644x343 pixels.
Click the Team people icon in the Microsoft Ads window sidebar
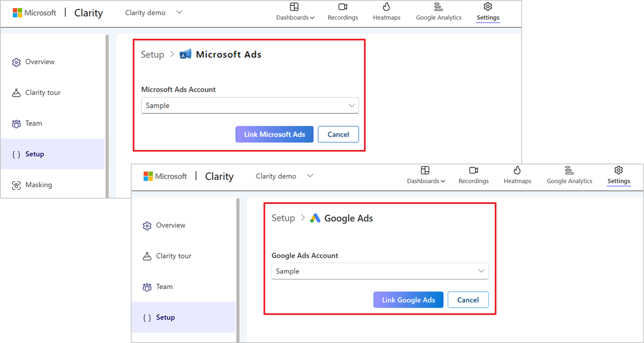pyautogui.click(x=16, y=124)
